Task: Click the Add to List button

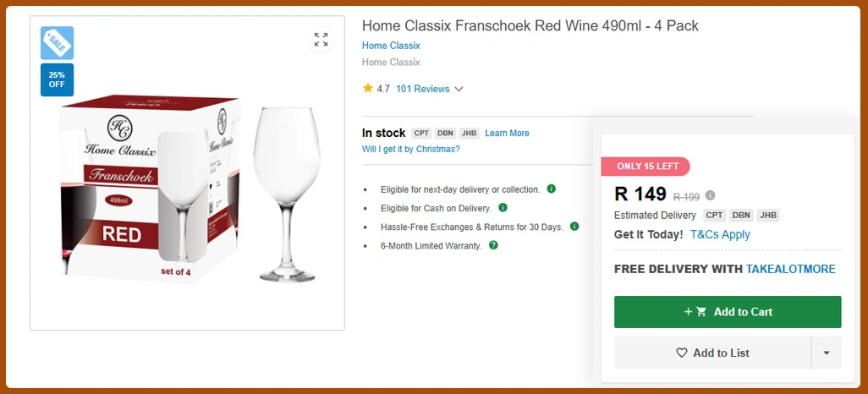Action: pos(711,353)
